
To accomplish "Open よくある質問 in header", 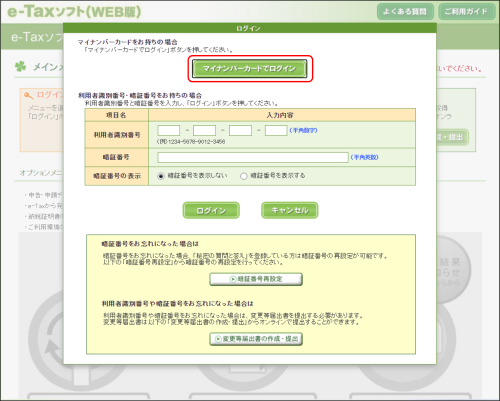I will point(405,12).
